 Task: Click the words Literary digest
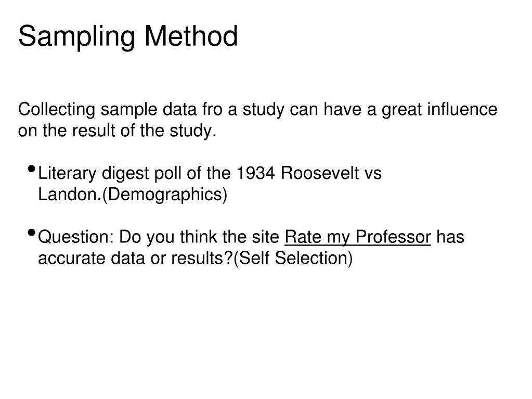pos(93,173)
